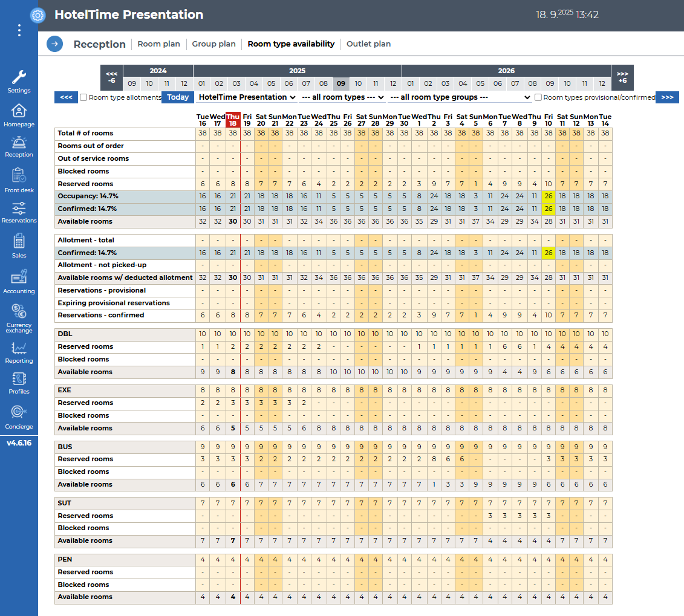The width and height of the screenshot is (684, 616).
Task: Open the Reporting chart icon
Action: coord(19,348)
